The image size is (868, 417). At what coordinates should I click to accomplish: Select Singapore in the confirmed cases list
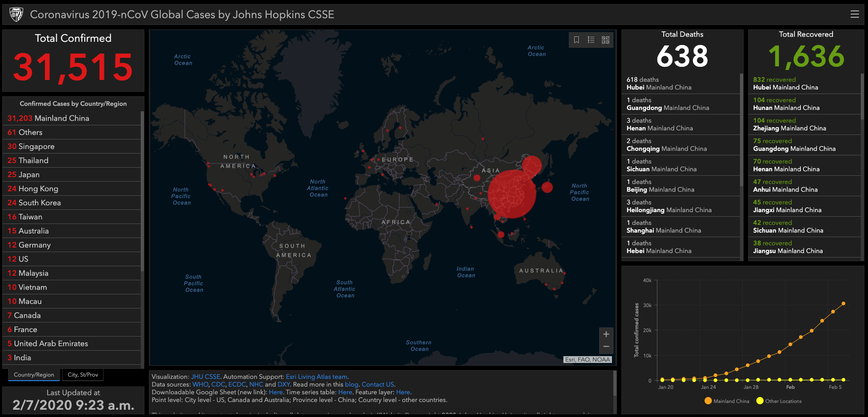click(x=31, y=146)
